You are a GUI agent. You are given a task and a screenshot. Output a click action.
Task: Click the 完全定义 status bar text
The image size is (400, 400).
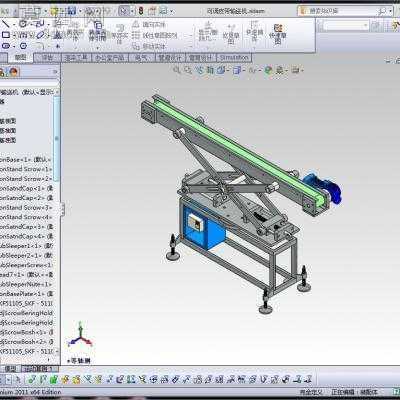tap(311, 392)
